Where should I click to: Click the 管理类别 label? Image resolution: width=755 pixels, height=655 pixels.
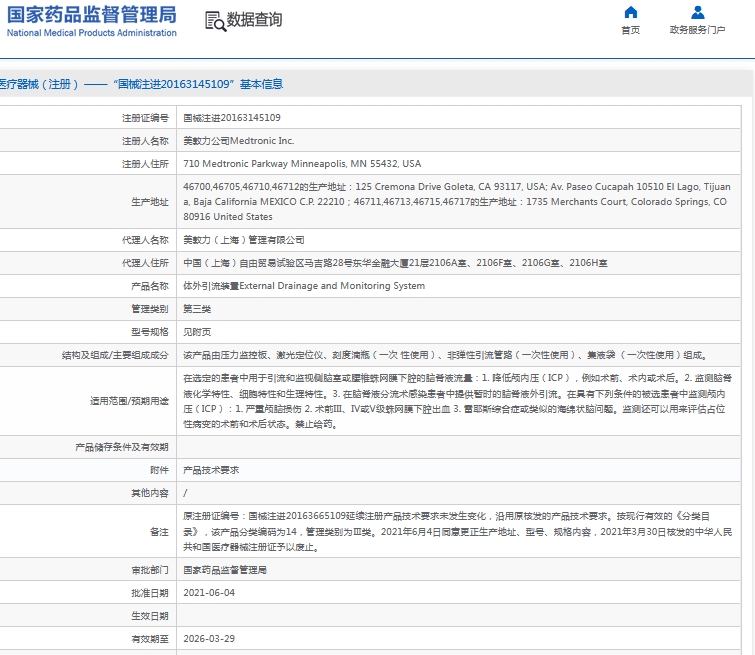[150, 309]
